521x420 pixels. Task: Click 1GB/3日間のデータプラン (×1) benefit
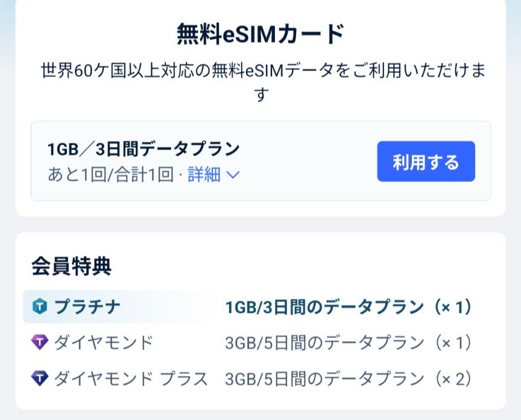point(348,307)
